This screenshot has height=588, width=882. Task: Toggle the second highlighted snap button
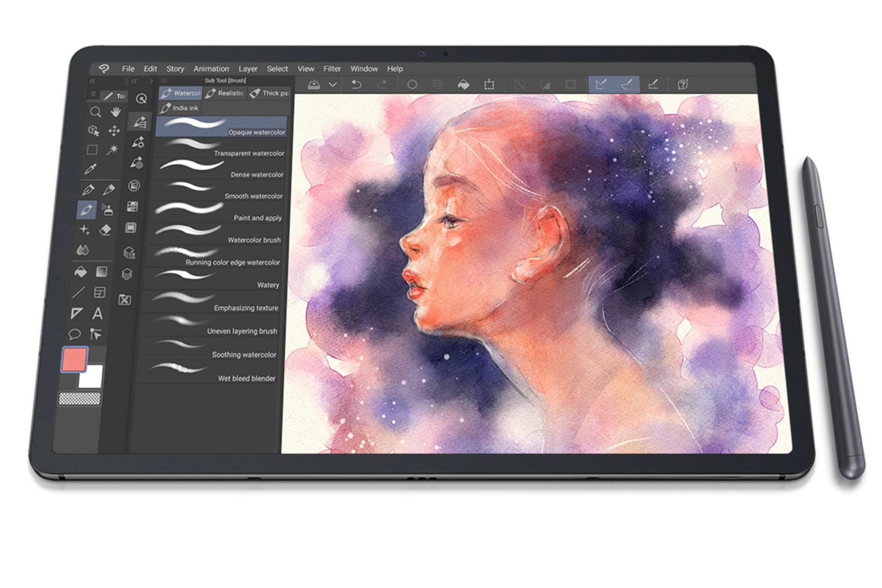627,85
